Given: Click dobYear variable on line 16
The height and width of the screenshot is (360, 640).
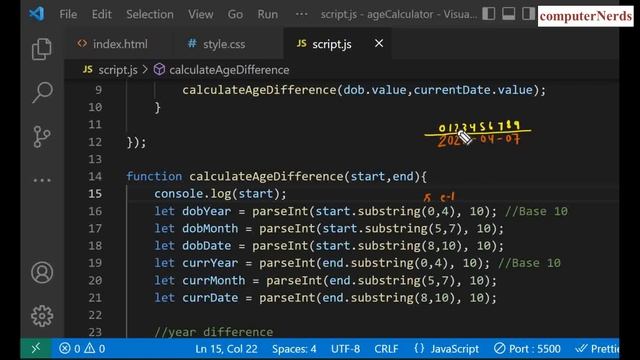Looking at the screenshot, I should click(207, 211).
